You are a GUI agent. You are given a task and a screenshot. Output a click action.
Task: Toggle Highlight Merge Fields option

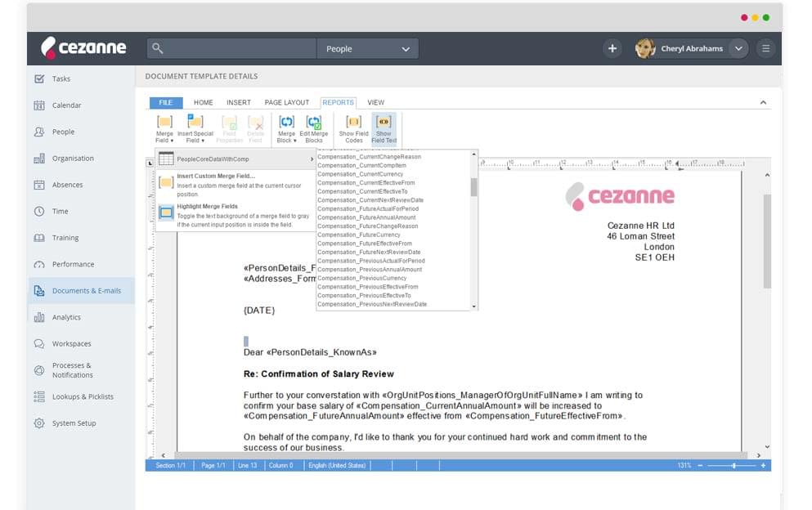pyautogui.click(x=234, y=215)
